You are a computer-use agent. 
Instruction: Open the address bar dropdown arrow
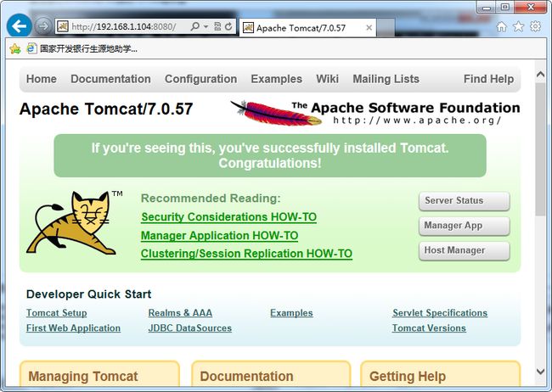(x=206, y=27)
